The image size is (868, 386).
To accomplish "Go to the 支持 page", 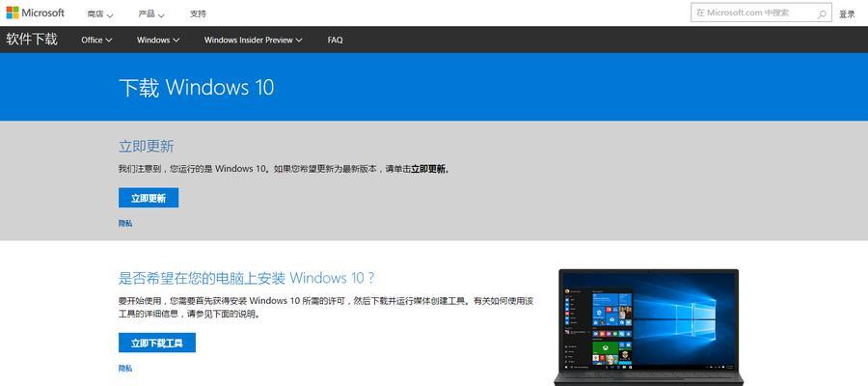I will tap(198, 14).
